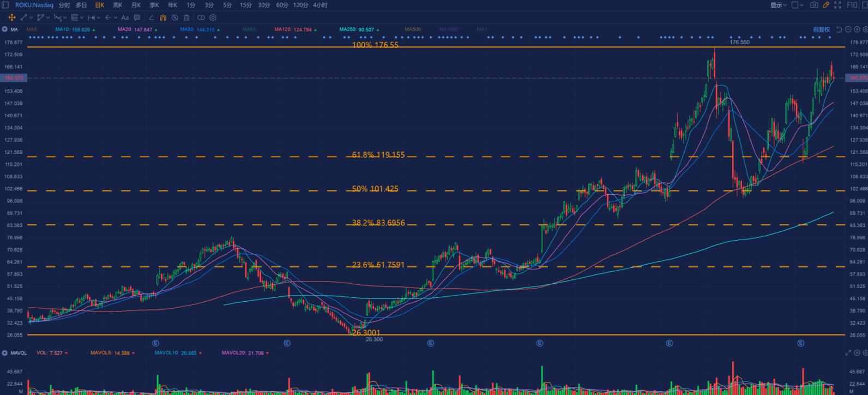This screenshot has width=868, height=395.
Task: Hide all drawings with the eye-slash icon
Action: pyautogui.click(x=175, y=17)
